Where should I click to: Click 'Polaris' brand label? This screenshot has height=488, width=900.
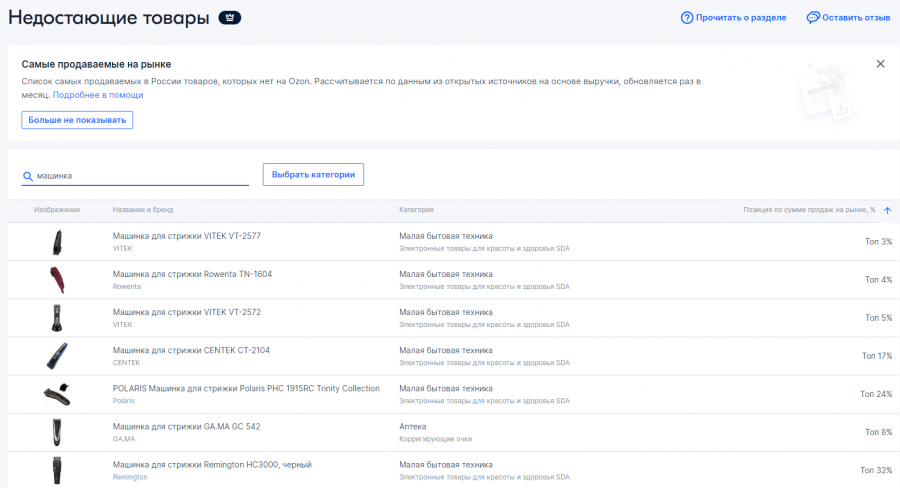pyautogui.click(x=123, y=401)
